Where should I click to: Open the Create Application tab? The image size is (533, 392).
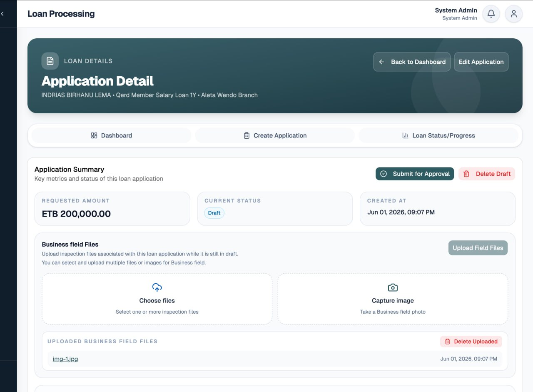click(x=275, y=135)
